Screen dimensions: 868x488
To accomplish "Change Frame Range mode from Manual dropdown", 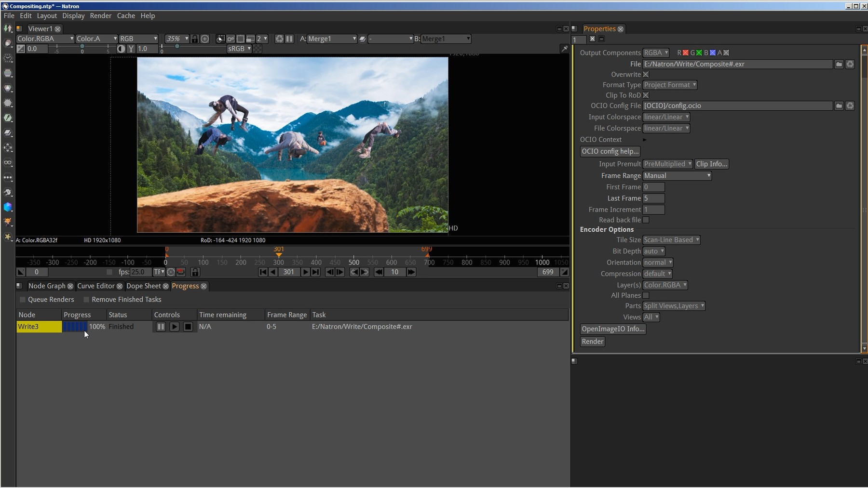I will [677, 175].
